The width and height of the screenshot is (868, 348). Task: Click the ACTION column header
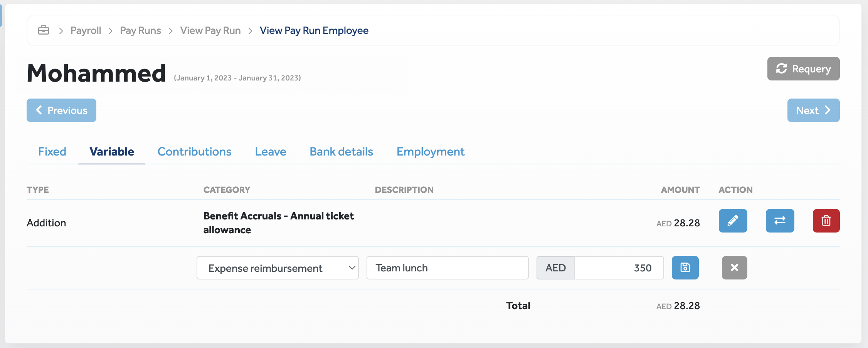(x=735, y=190)
